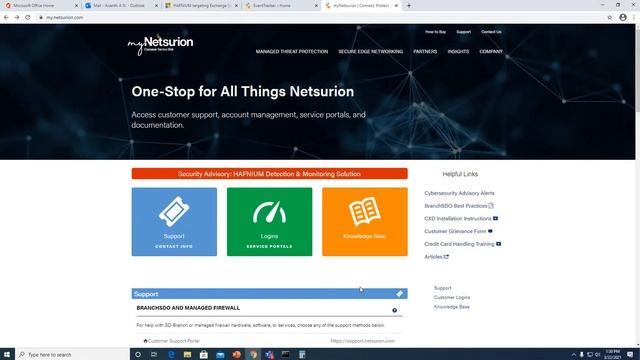The width and height of the screenshot is (640, 360).
Task: Click the Support ticket icon tile
Action: [174, 222]
